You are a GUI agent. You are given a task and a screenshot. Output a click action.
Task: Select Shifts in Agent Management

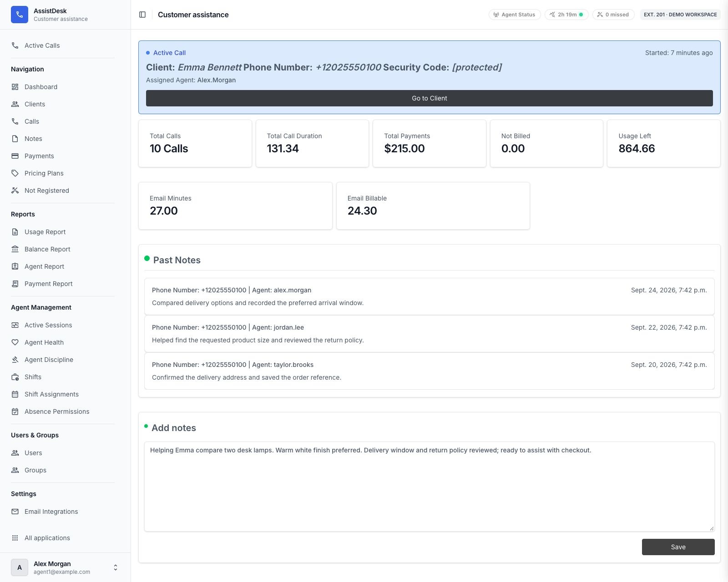63,377
